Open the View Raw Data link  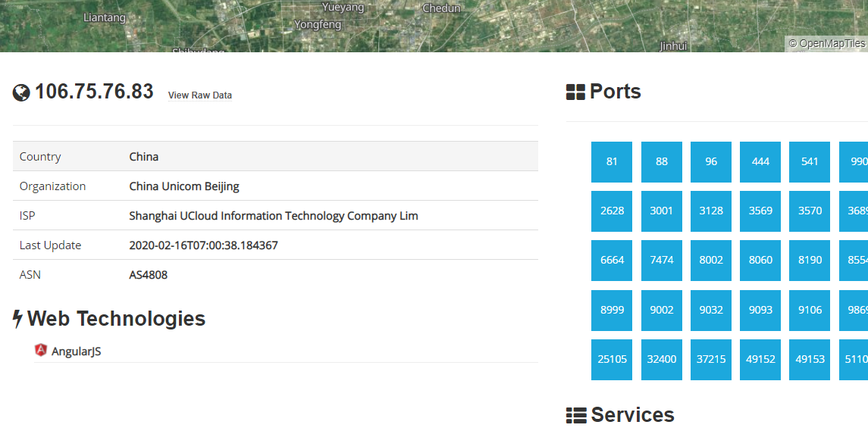(x=200, y=95)
